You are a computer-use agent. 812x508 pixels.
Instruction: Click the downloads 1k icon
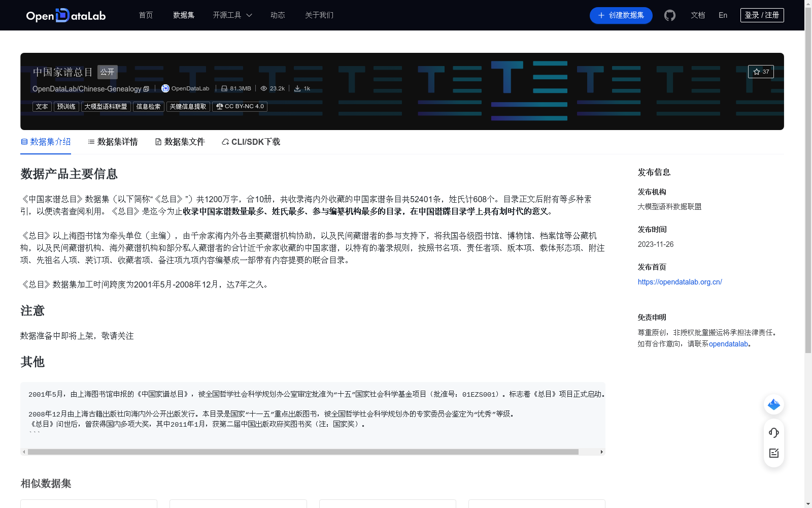(x=297, y=88)
